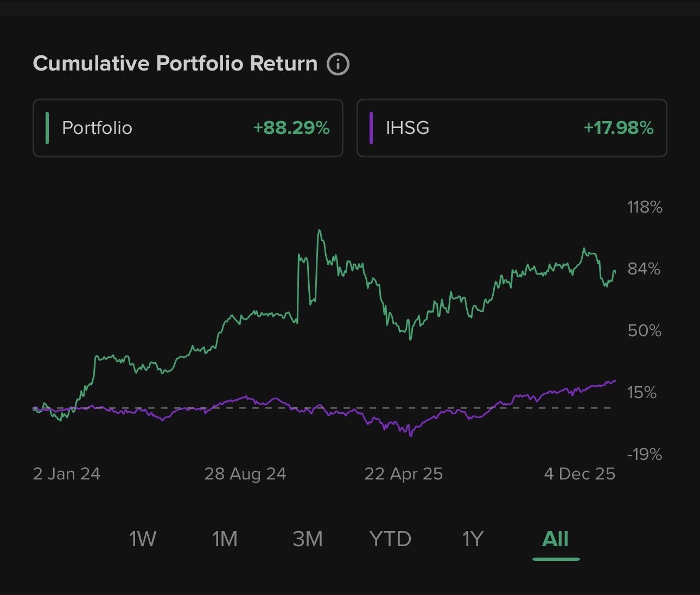Select the 28 Aug 24 date label

pyautogui.click(x=245, y=474)
